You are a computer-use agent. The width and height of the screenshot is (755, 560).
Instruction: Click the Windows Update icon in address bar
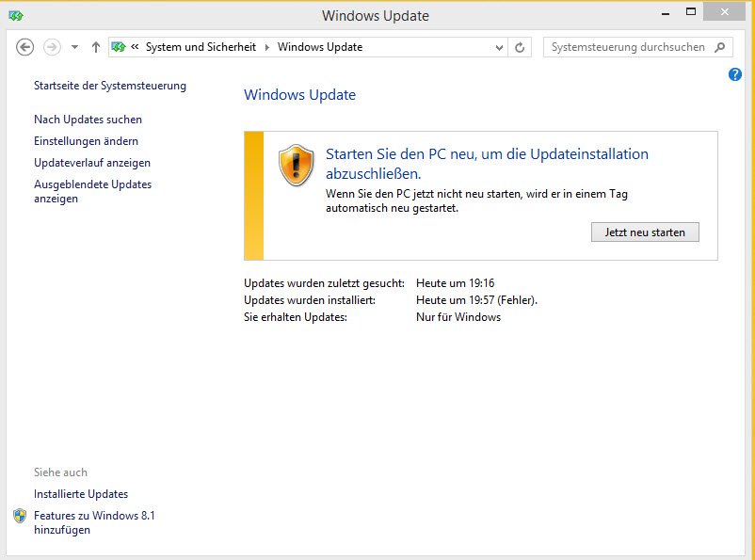(119, 47)
